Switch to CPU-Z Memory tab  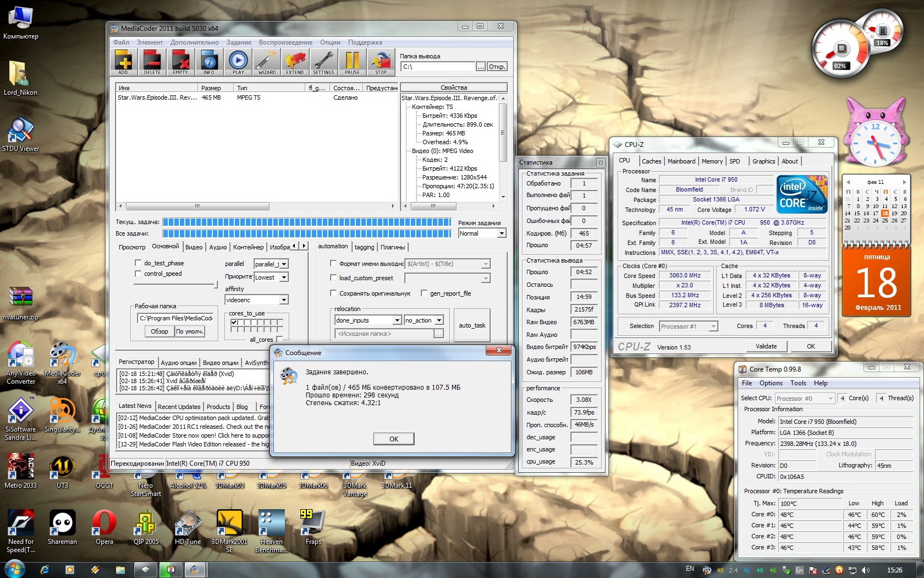click(x=712, y=161)
